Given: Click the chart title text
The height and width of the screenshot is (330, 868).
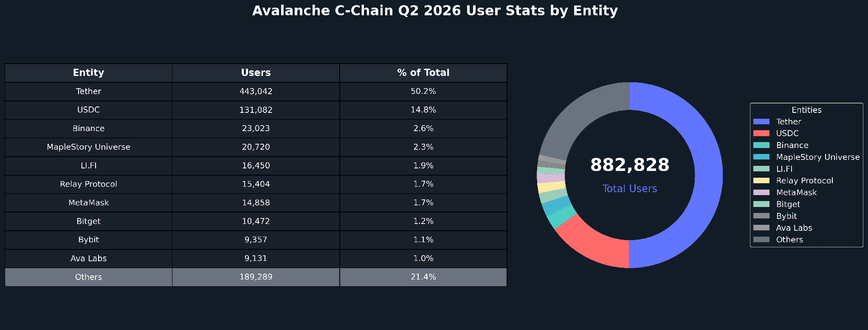Looking at the screenshot, I should [435, 11].
